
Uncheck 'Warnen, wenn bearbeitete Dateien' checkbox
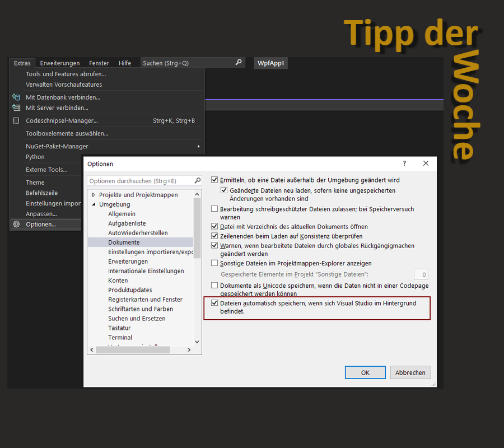(214, 245)
